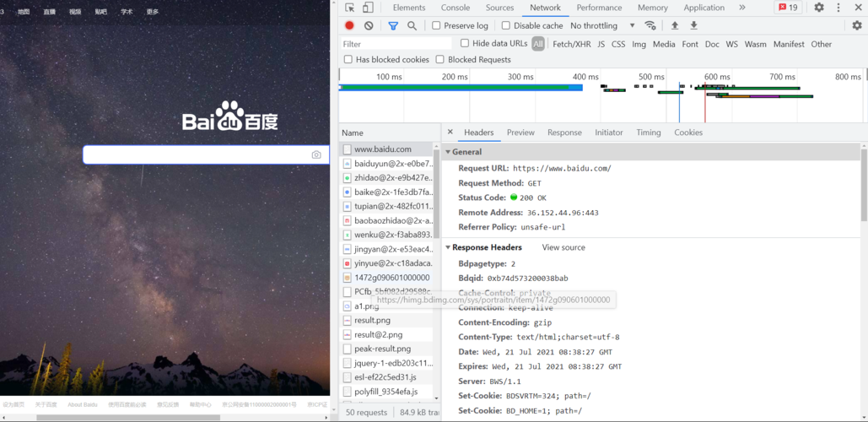Enable the Preserve log checkbox
Screen dimensions: 868x422
(x=436, y=25)
